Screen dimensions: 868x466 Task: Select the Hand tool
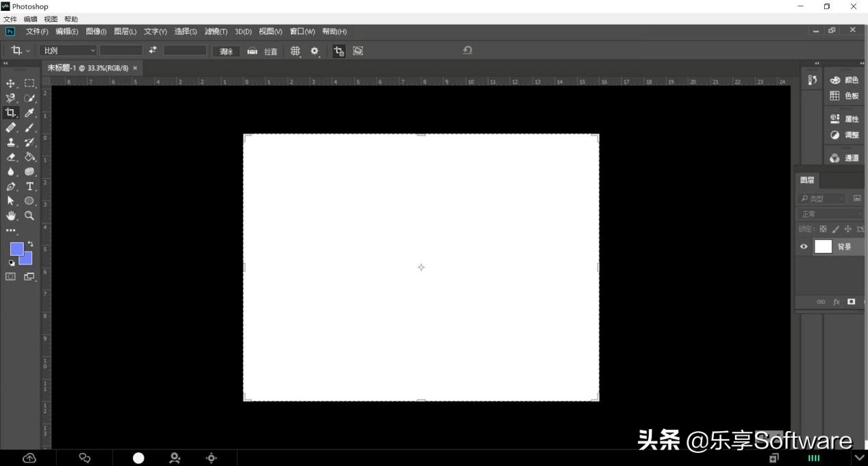(10, 215)
